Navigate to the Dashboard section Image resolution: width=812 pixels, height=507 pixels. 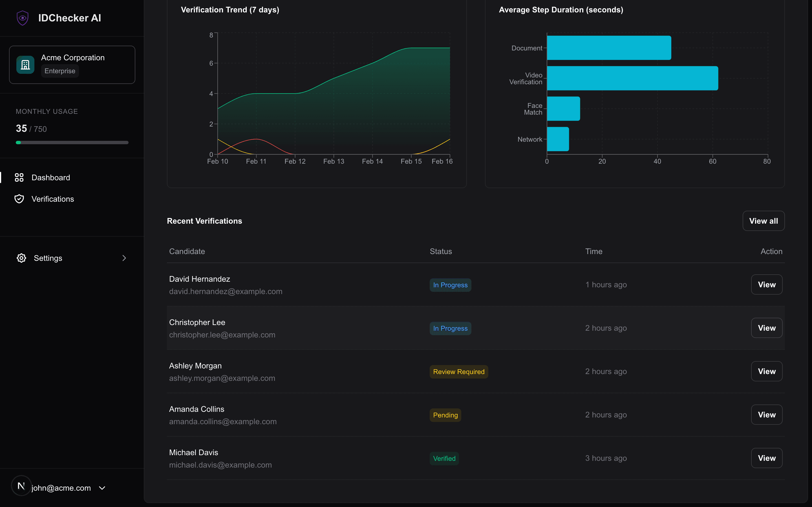[x=51, y=177]
